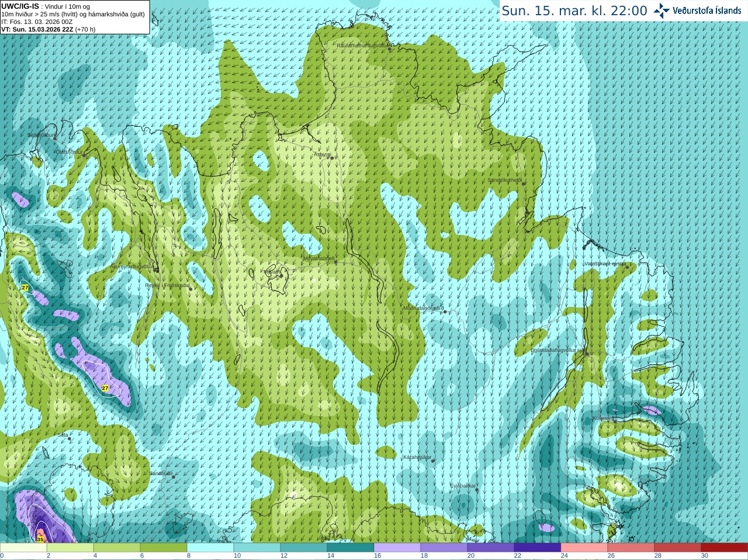Click the Mývatn station label
Screen dimensions: 748x560
272,272
